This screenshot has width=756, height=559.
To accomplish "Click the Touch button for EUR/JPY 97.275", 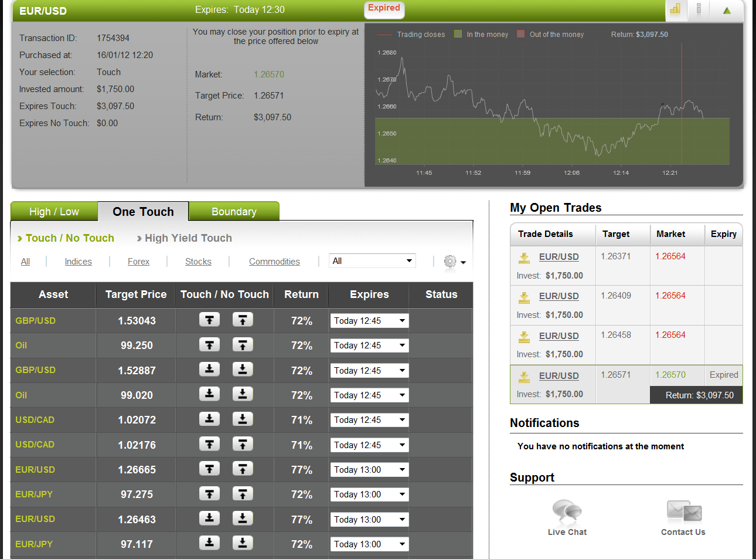I will coord(209,493).
